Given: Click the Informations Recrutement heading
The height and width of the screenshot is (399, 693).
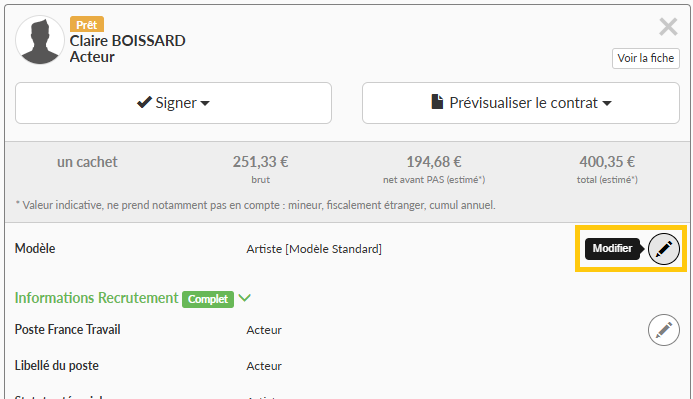Looking at the screenshot, I should tap(96, 298).
